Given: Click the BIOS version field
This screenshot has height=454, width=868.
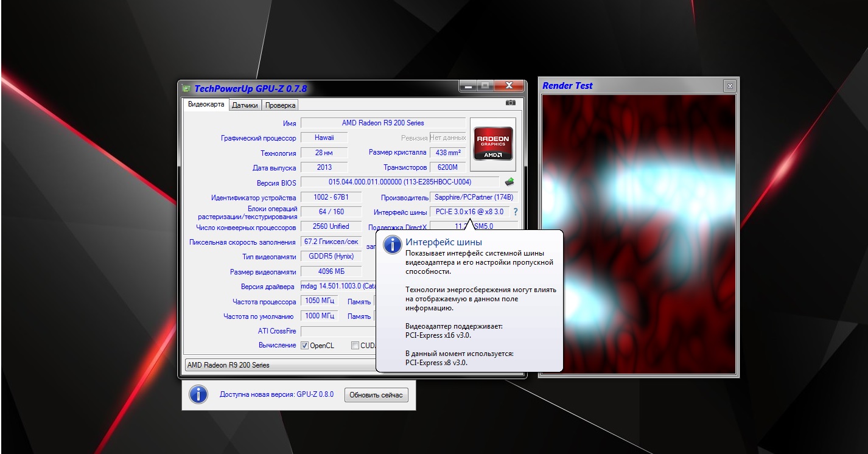Looking at the screenshot, I should pyautogui.click(x=400, y=182).
